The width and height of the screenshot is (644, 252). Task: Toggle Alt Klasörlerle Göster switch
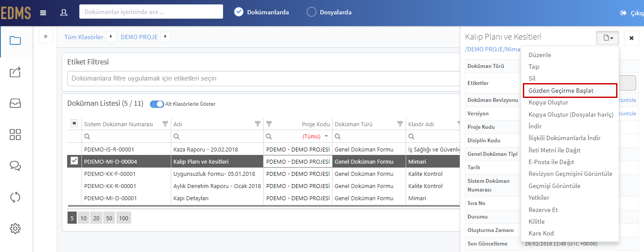click(157, 104)
